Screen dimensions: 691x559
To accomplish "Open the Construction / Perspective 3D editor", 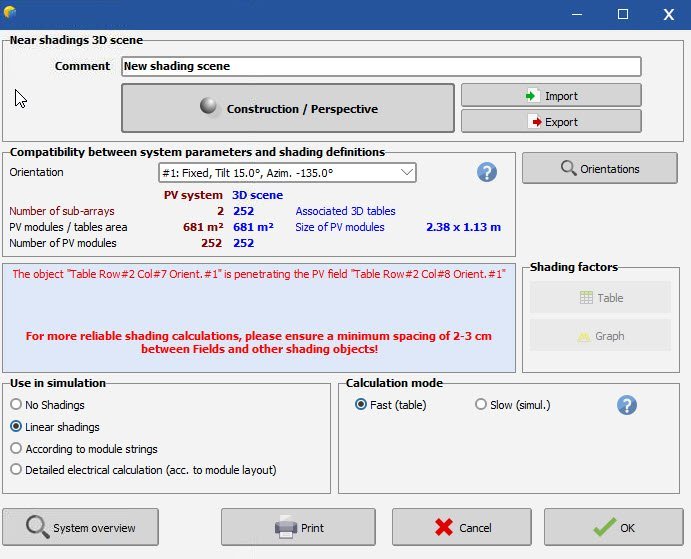I will (x=288, y=108).
